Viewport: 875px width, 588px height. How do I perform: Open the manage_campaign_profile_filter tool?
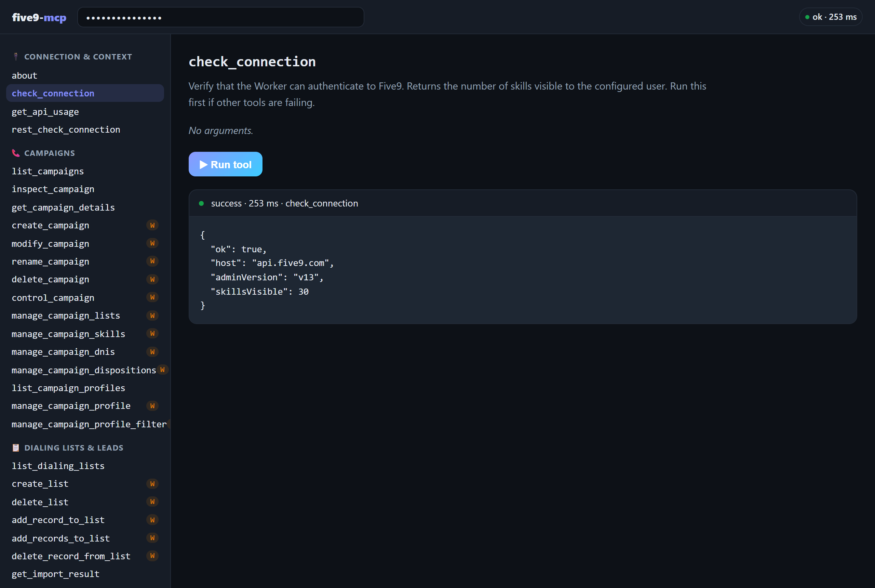click(85, 424)
